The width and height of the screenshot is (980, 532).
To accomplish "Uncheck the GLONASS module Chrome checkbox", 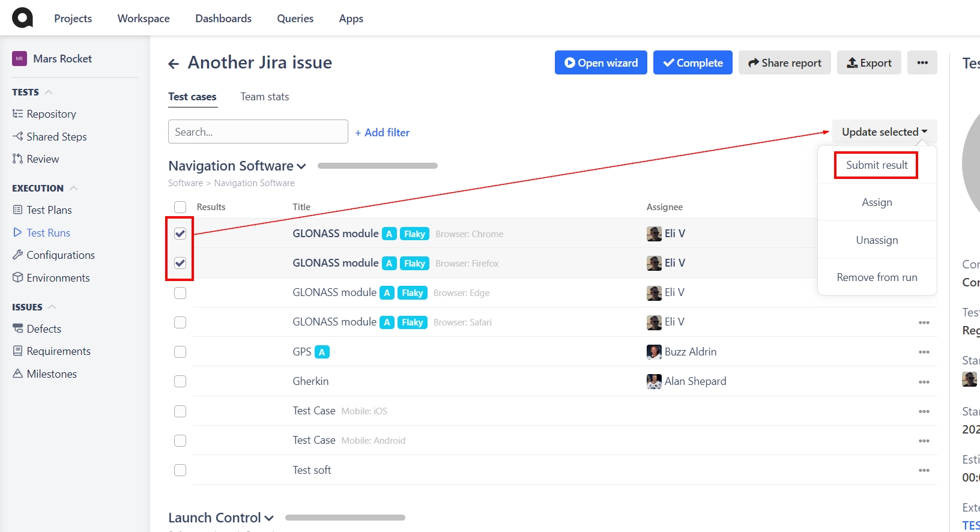I will point(180,234).
